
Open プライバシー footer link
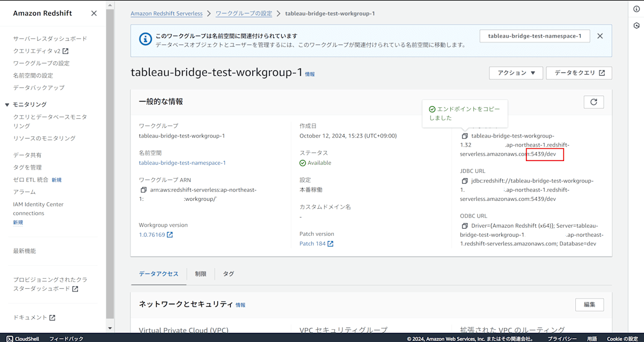coord(562,339)
